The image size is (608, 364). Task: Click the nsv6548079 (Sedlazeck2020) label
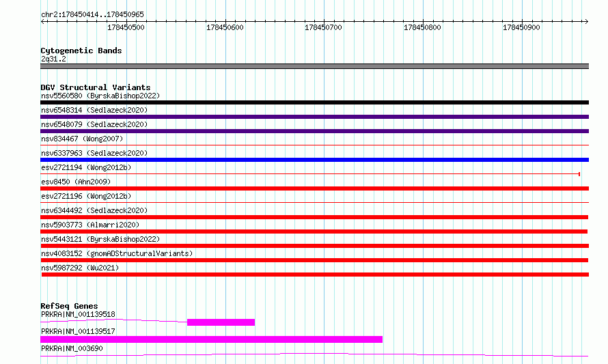tap(94, 124)
